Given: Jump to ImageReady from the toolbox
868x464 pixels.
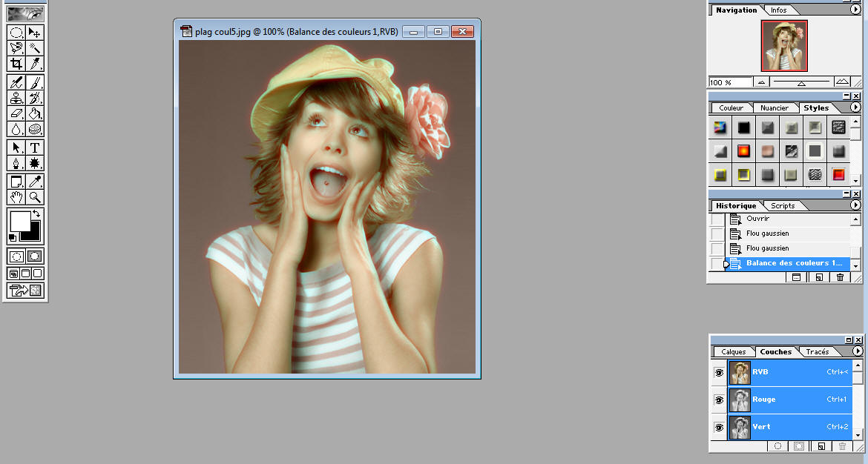Looking at the screenshot, I should [x=25, y=291].
